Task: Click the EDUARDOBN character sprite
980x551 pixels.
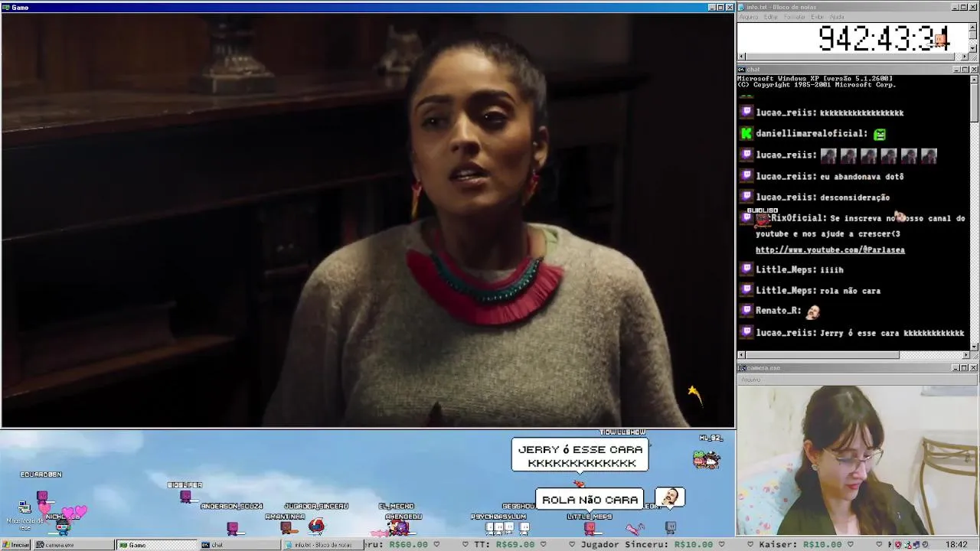Action: tap(42, 497)
